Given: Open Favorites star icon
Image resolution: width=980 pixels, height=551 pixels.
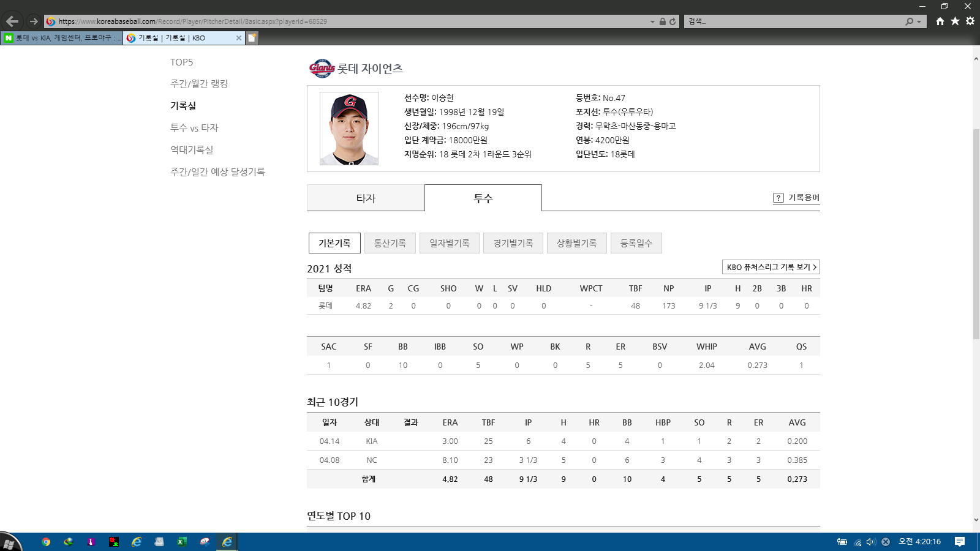Looking at the screenshot, I should [955, 21].
